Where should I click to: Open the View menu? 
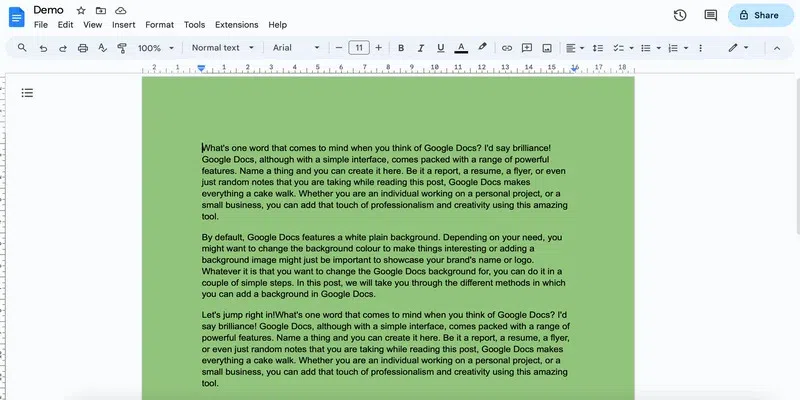(x=93, y=24)
